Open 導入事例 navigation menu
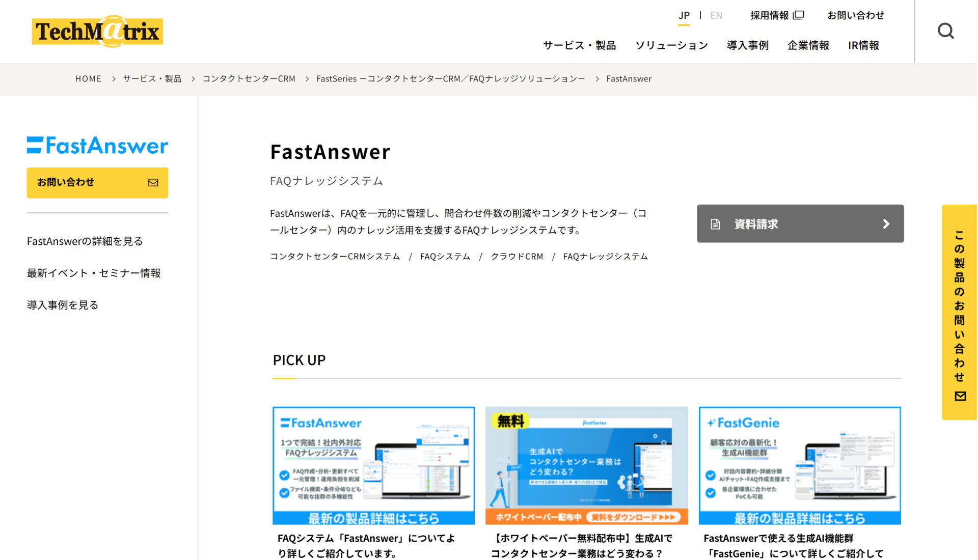 [748, 45]
